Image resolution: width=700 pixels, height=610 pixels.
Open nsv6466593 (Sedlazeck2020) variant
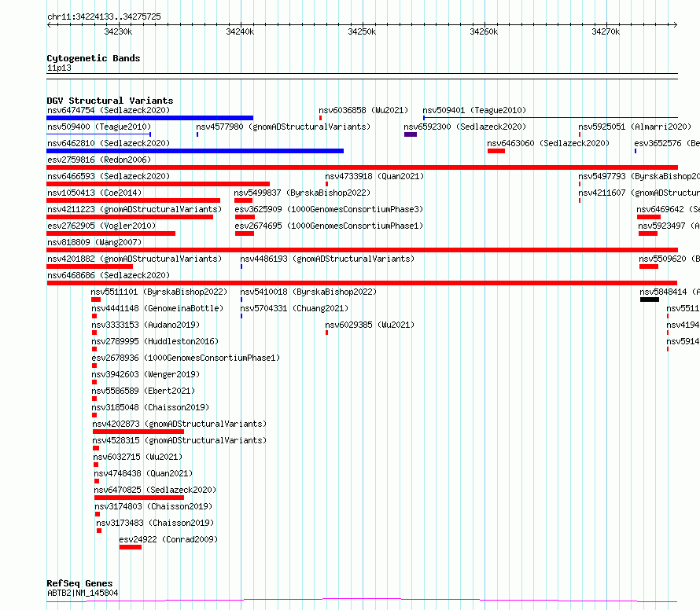[x=109, y=176]
